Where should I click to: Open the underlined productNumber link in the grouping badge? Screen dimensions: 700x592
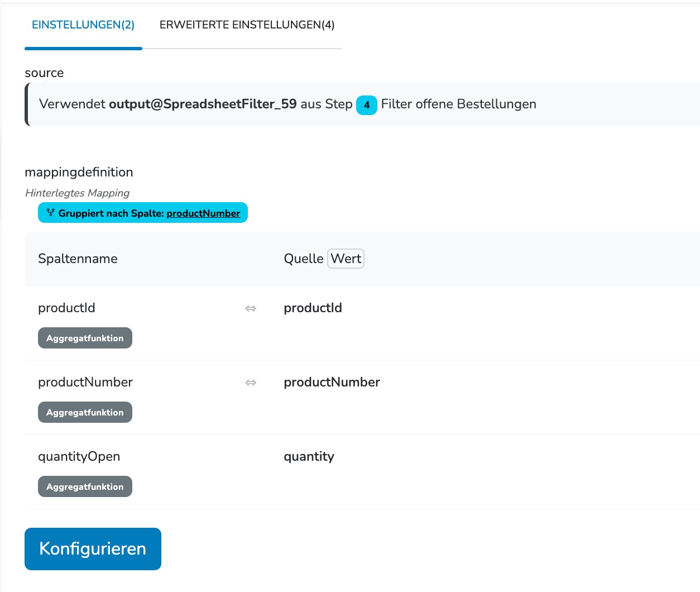[203, 213]
